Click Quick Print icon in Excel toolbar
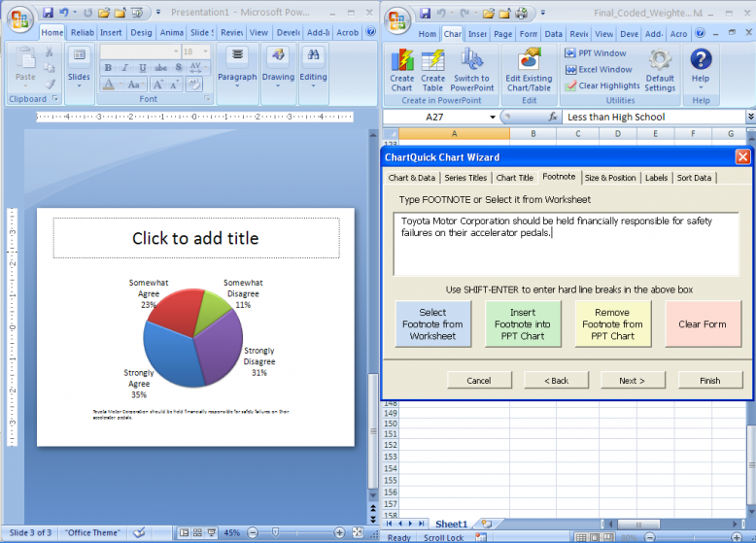756x543 pixels. tap(521, 13)
